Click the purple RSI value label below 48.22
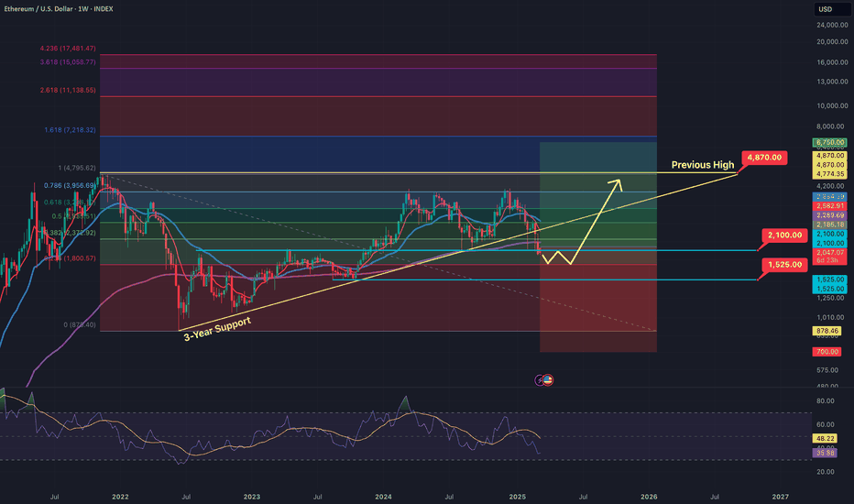The height and width of the screenshot is (504, 854). [x=825, y=453]
